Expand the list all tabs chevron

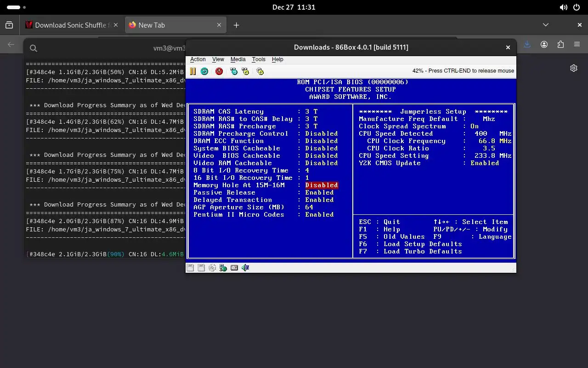[x=546, y=25]
